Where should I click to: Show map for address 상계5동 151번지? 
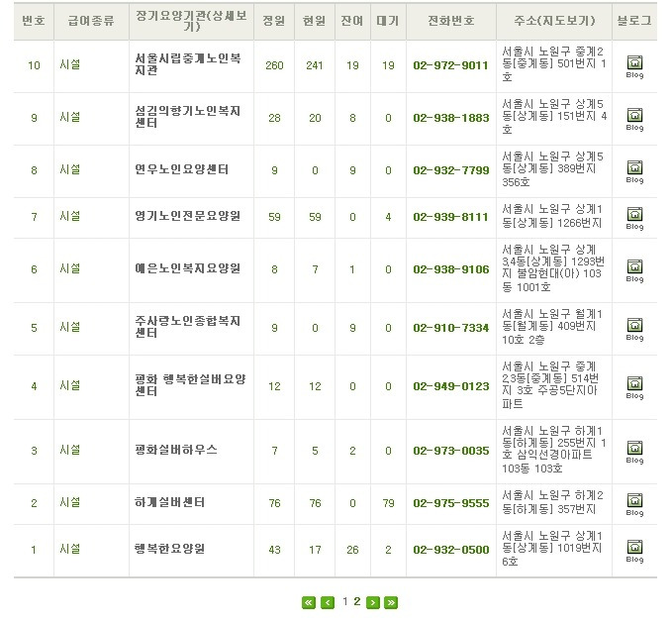[x=553, y=117]
